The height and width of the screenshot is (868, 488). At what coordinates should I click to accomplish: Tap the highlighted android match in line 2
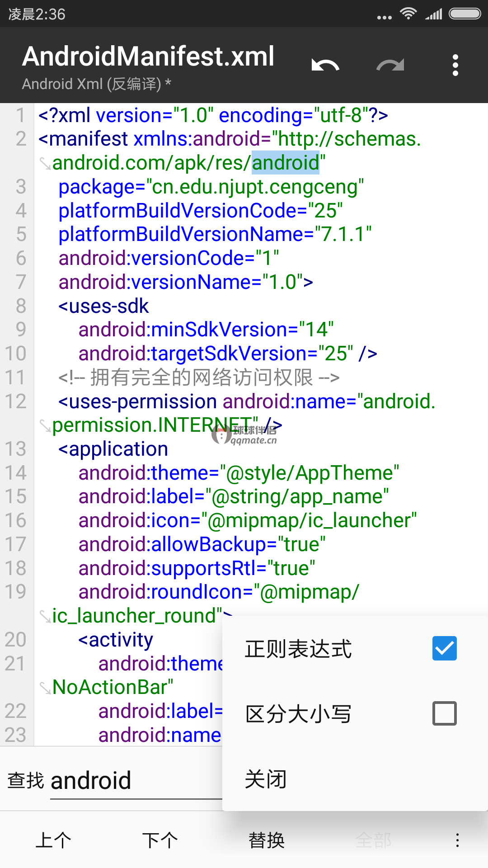(286, 163)
